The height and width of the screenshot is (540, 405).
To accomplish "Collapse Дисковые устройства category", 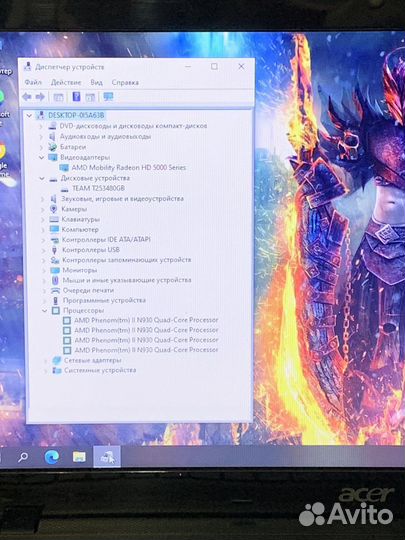I will (x=42, y=178).
